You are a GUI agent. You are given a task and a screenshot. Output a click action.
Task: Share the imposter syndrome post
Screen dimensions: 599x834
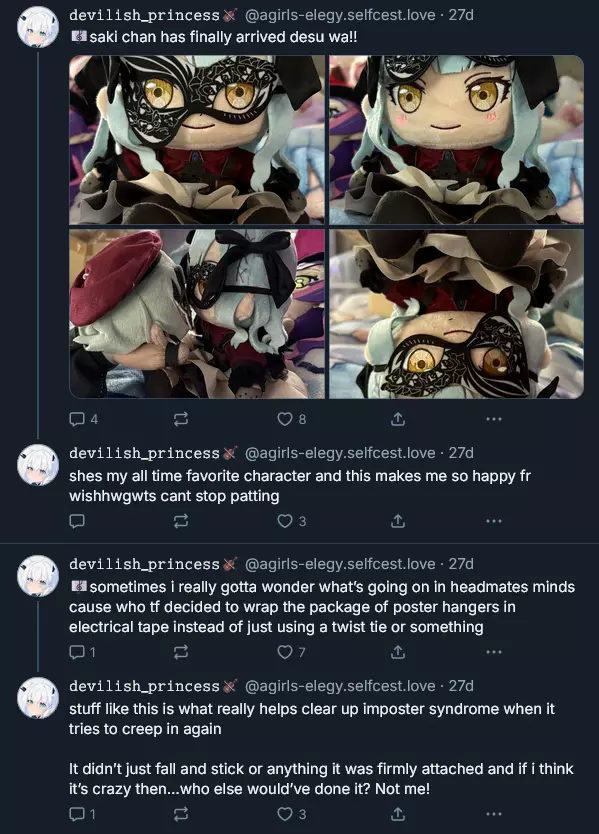(398, 814)
